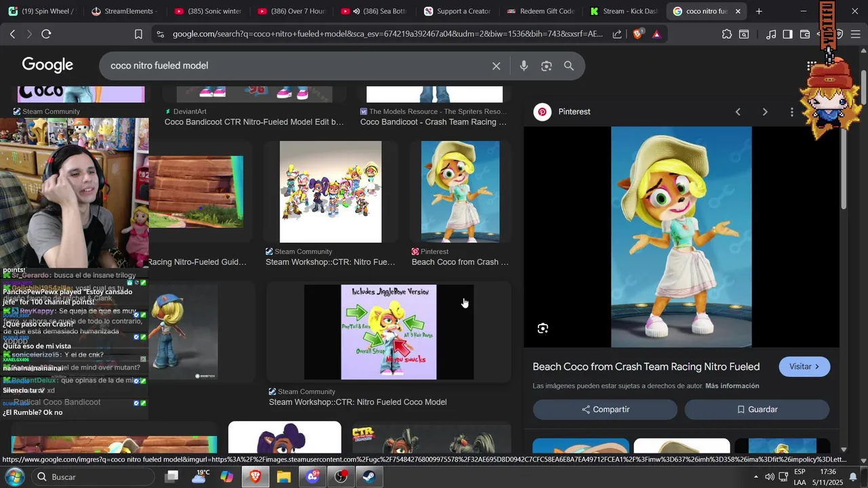Click the Visitar button
This screenshot has height=488, width=868.
[804, 367]
